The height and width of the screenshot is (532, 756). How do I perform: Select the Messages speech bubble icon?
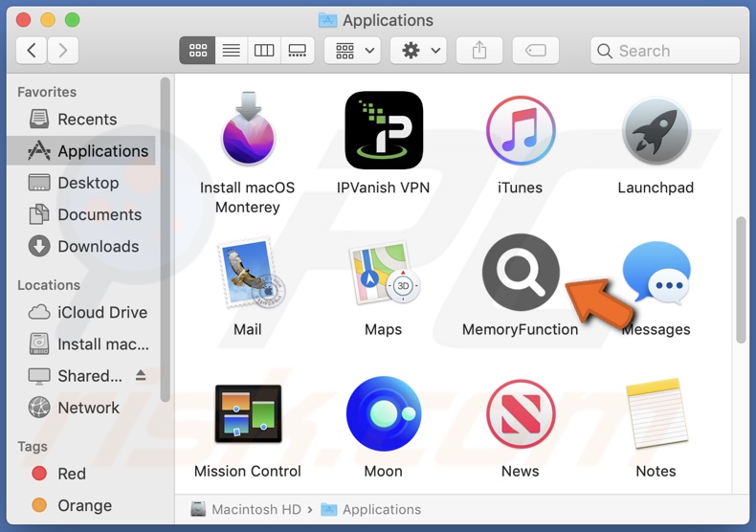tap(656, 274)
